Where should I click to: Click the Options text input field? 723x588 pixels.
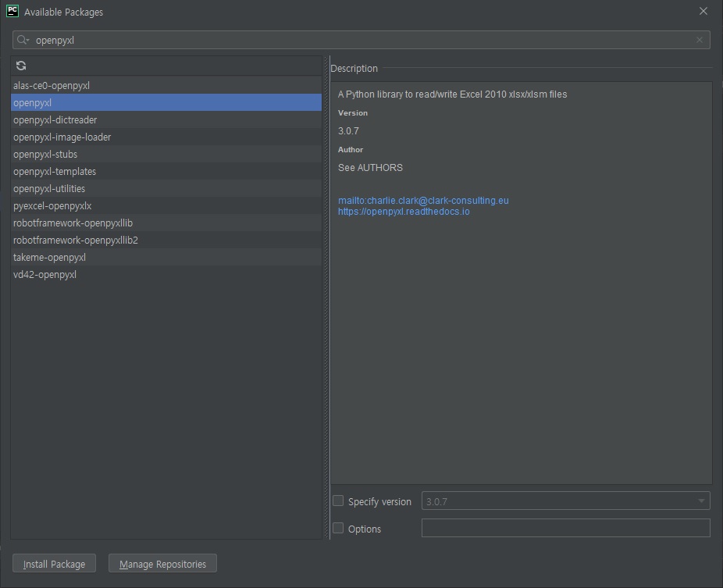coord(566,528)
